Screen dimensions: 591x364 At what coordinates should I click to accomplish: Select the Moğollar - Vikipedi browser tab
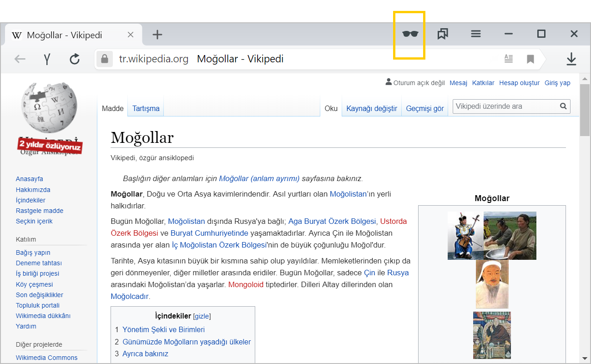tap(73, 35)
